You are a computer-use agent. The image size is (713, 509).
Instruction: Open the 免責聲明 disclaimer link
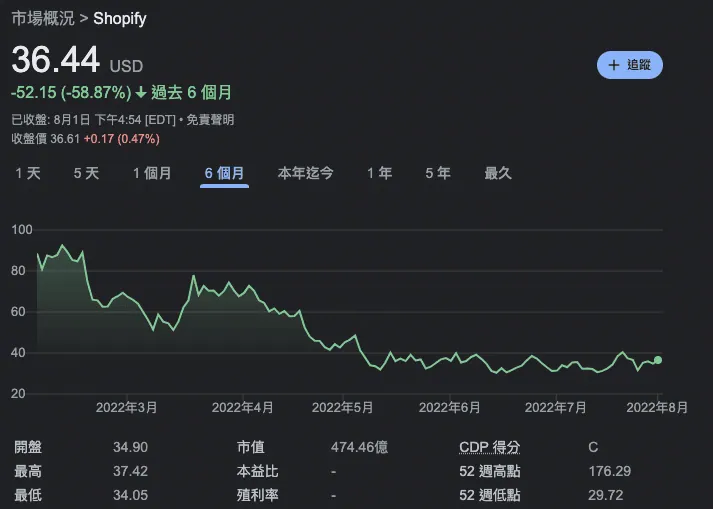tap(210, 120)
